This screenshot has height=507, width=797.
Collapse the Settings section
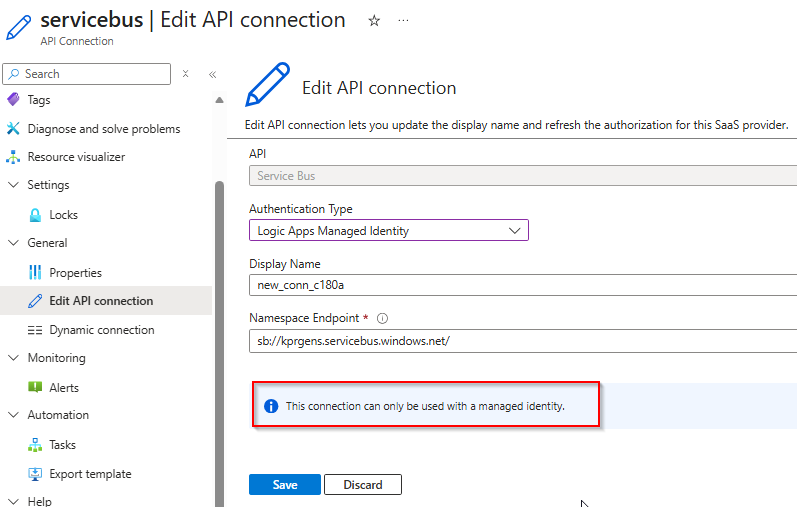click(14, 185)
